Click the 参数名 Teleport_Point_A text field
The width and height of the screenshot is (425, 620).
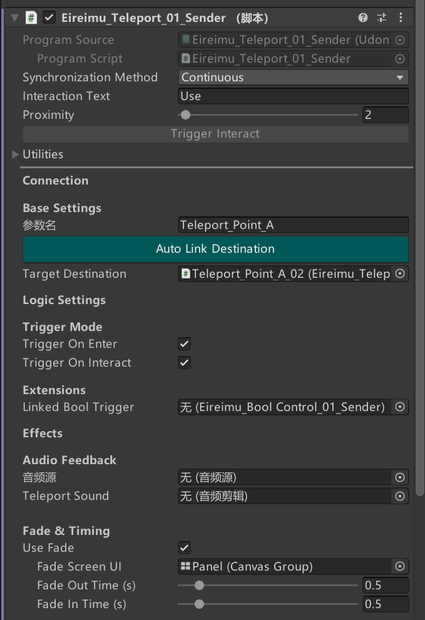tap(293, 225)
